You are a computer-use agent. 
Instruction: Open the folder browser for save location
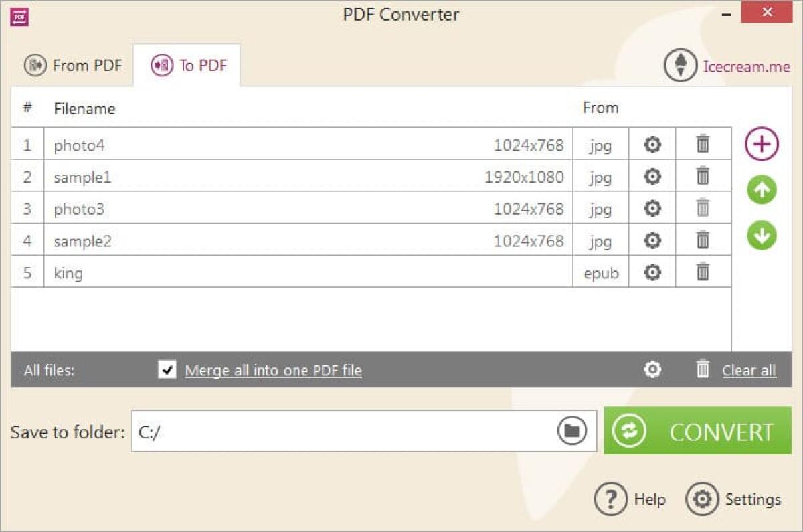(x=569, y=432)
